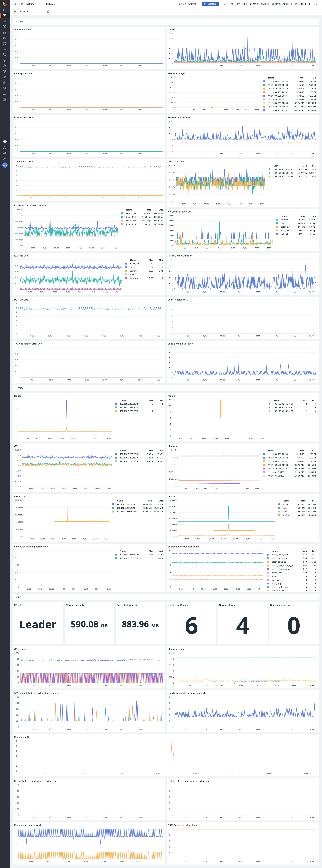The height and width of the screenshot is (868, 322).
Task: Open the security shield icon in sidebar
Action: point(4,71)
